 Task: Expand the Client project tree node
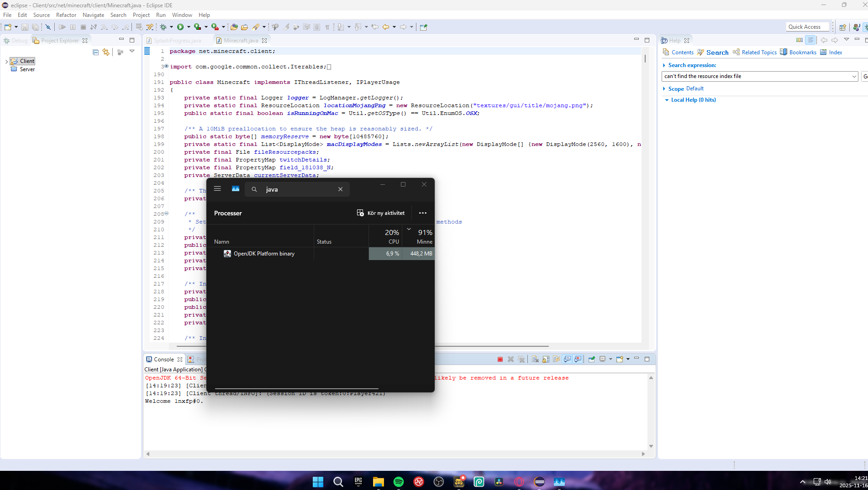point(6,61)
